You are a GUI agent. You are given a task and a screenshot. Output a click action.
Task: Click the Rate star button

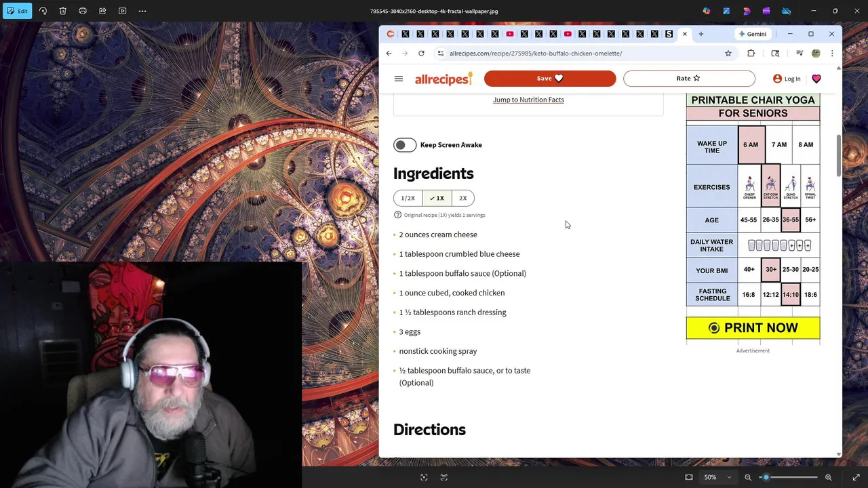click(689, 79)
